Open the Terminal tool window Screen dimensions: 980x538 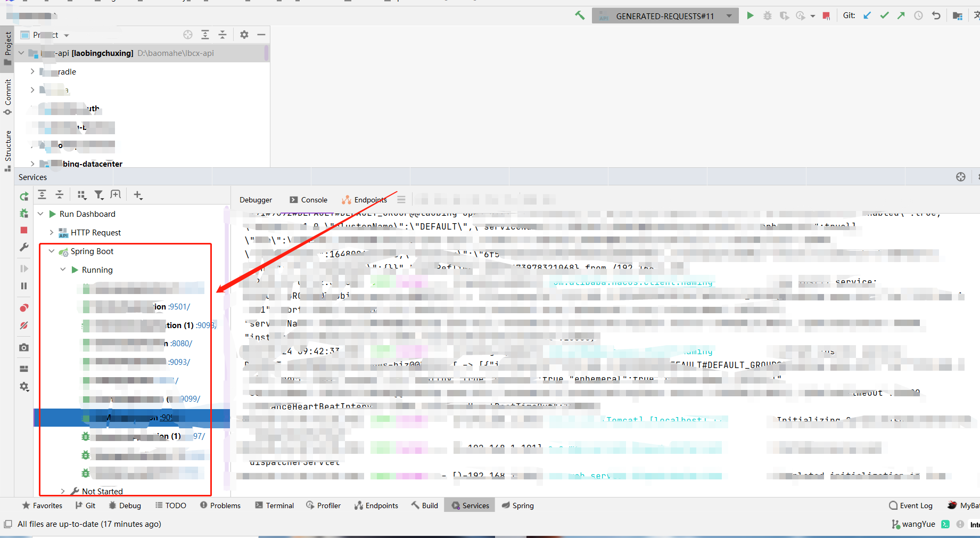click(x=274, y=505)
